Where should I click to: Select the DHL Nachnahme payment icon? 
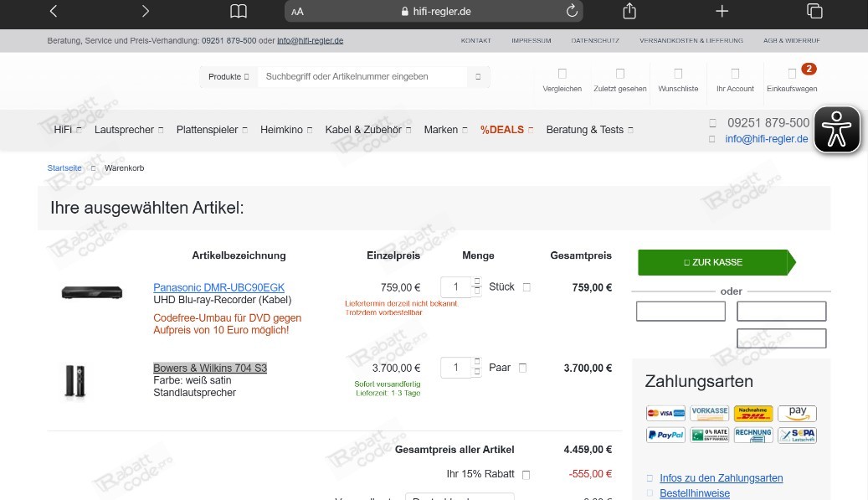tap(752, 413)
